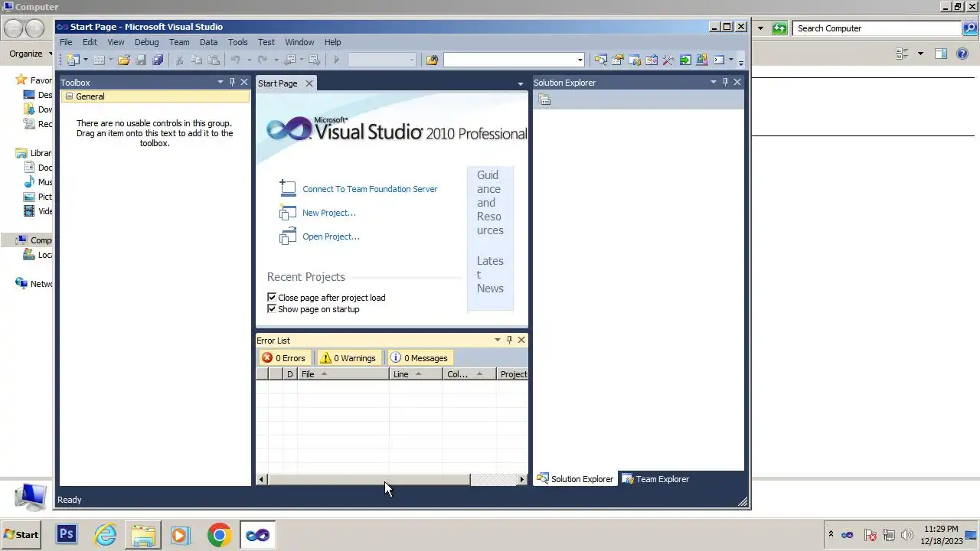Click the Open File folder icon
This screenshot has height=551, width=980.
pyautogui.click(x=123, y=60)
